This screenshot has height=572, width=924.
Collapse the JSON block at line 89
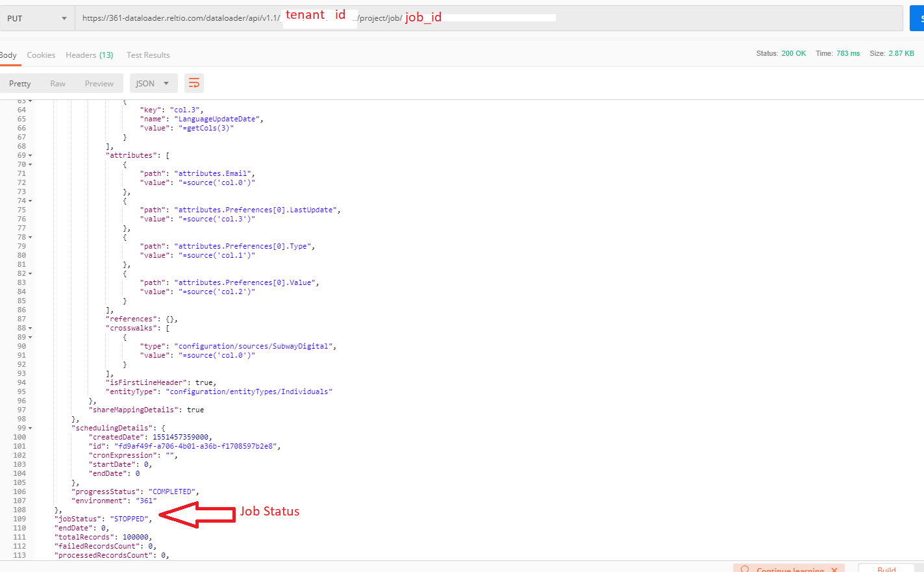30,338
